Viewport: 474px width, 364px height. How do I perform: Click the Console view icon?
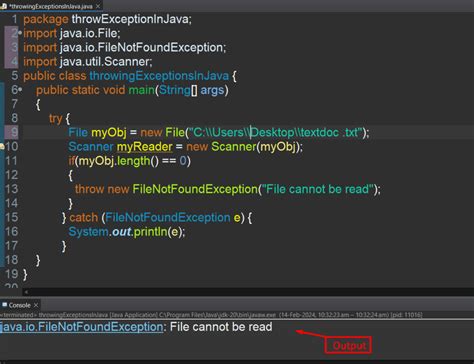pos(4,305)
